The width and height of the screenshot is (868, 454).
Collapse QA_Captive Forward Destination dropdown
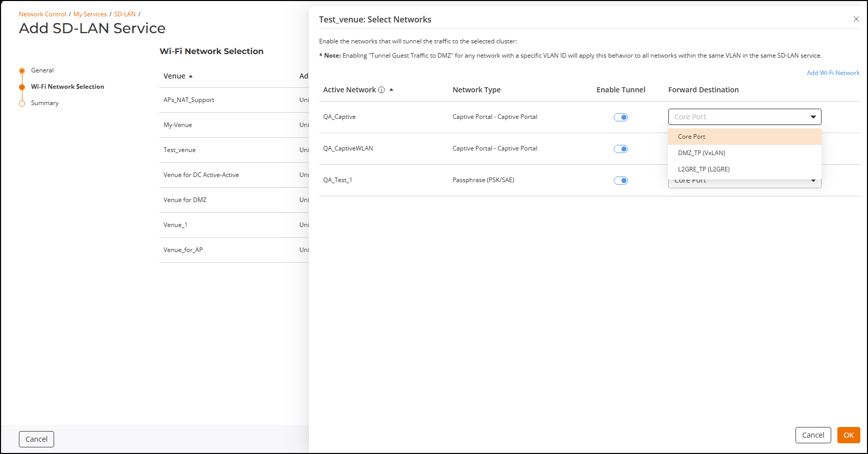tap(813, 117)
